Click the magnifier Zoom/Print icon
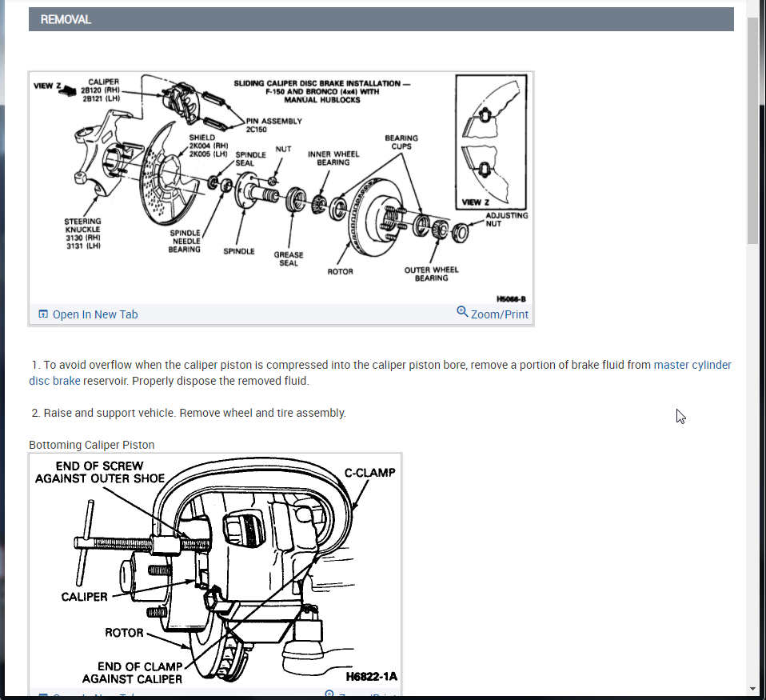Screen dimensions: 766x700 (x=462, y=311)
